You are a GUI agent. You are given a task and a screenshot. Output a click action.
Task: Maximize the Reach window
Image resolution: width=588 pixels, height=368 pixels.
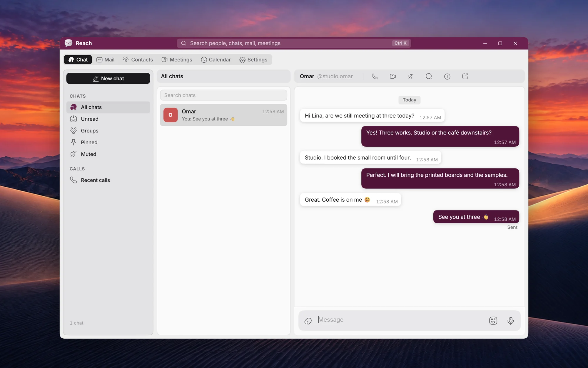500,43
